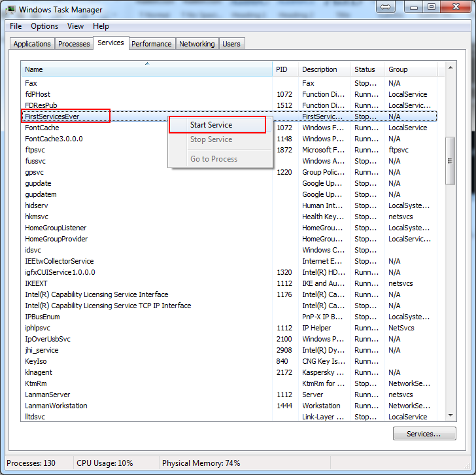Sort services by Status column
Screen dimensions: 476x475
(x=367, y=69)
